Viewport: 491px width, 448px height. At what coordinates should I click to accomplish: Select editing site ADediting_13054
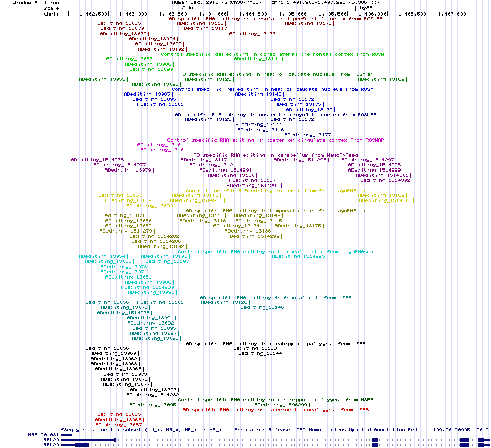point(103,257)
